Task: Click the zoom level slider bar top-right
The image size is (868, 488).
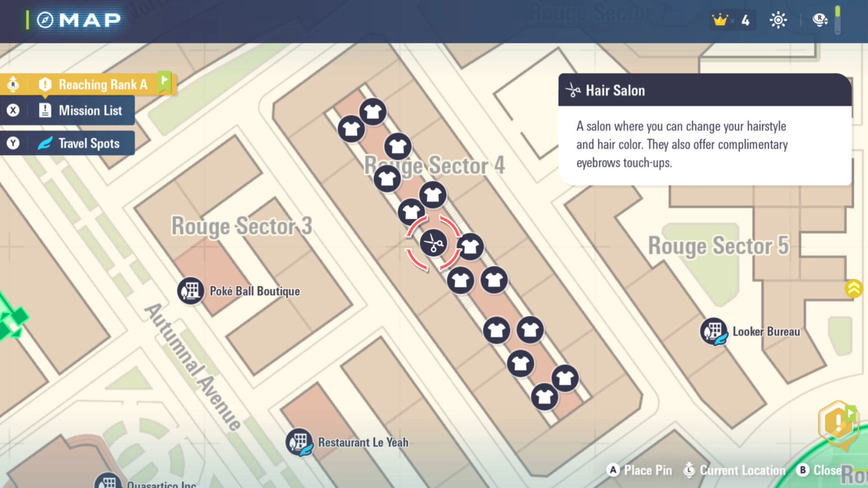Action: tap(837, 20)
